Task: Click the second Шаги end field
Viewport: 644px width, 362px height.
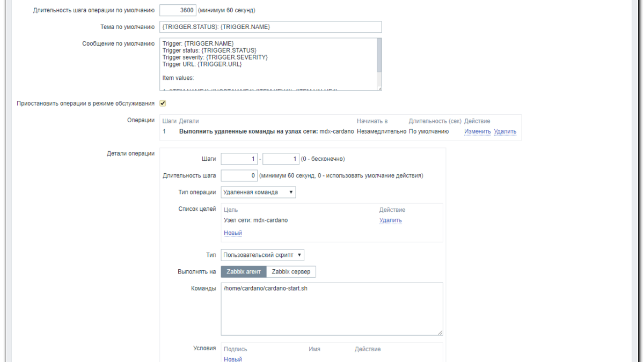Action: coord(281,159)
